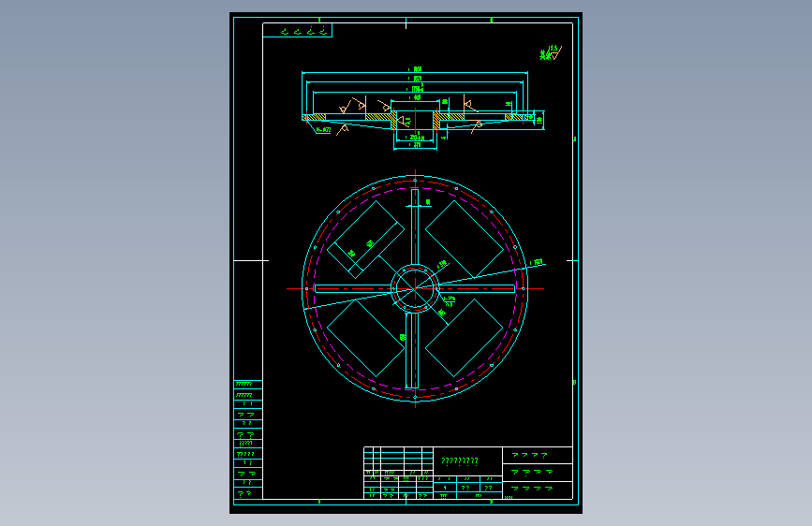Image resolution: width=812 pixels, height=526 pixels.
Task: Click the revision table in the left margin
Action: tap(248, 440)
